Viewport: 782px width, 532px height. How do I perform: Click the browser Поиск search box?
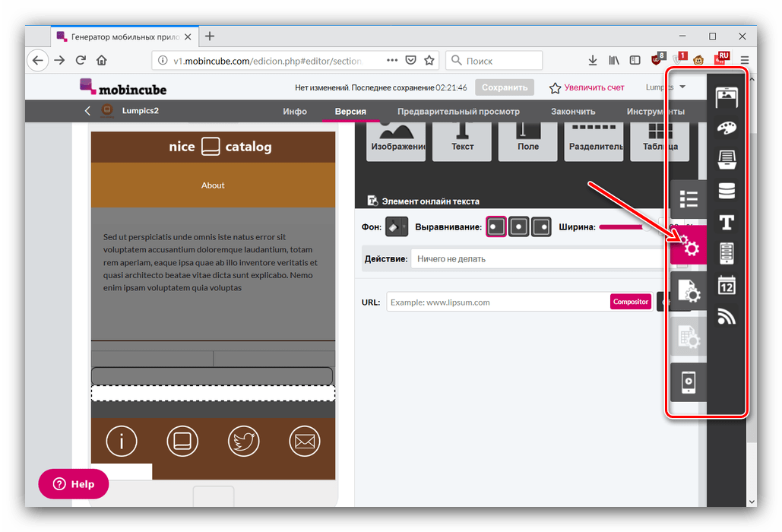tap(494, 60)
